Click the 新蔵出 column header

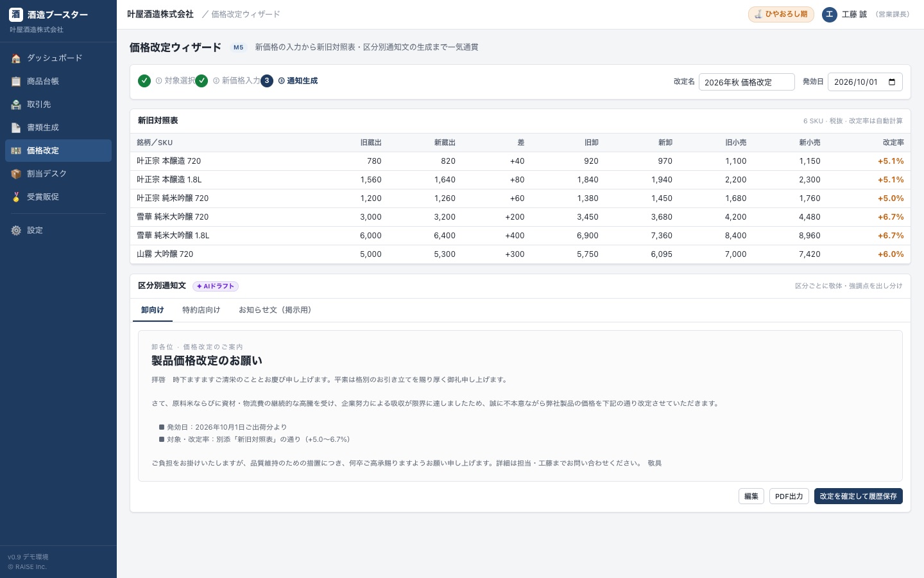tap(445, 143)
